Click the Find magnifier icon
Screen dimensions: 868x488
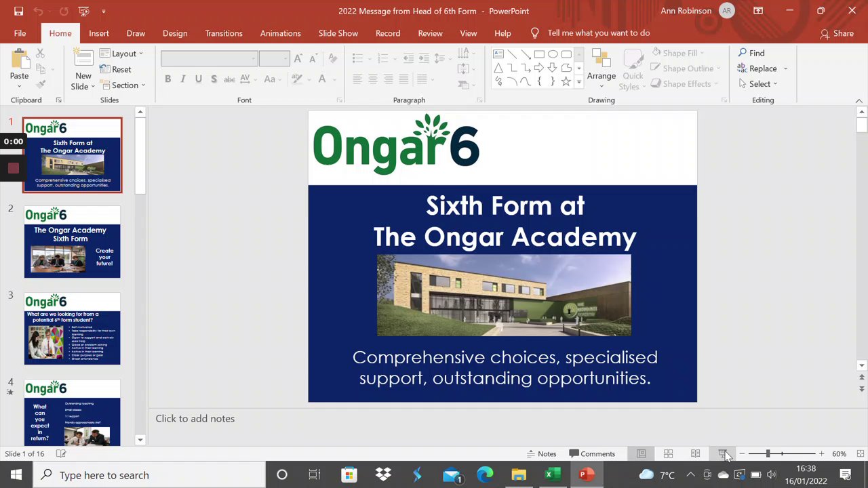[x=743, y=53]
